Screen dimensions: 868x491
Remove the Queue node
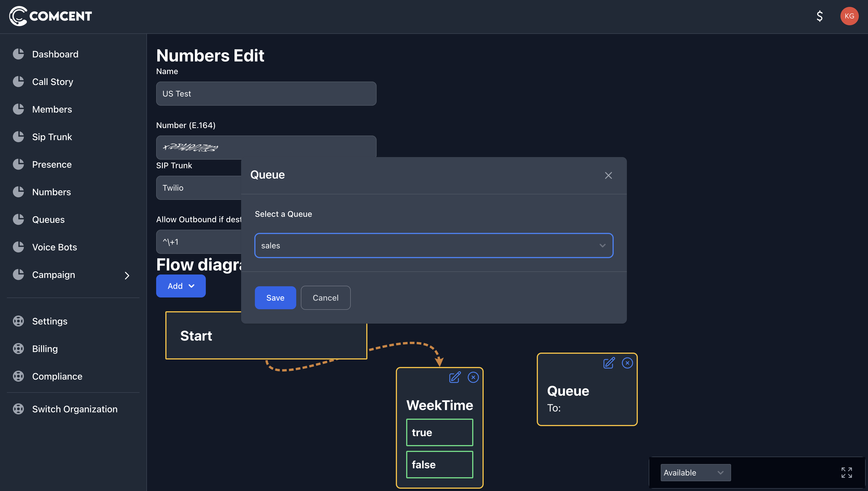pyautogui.click(x=627, y=363)
